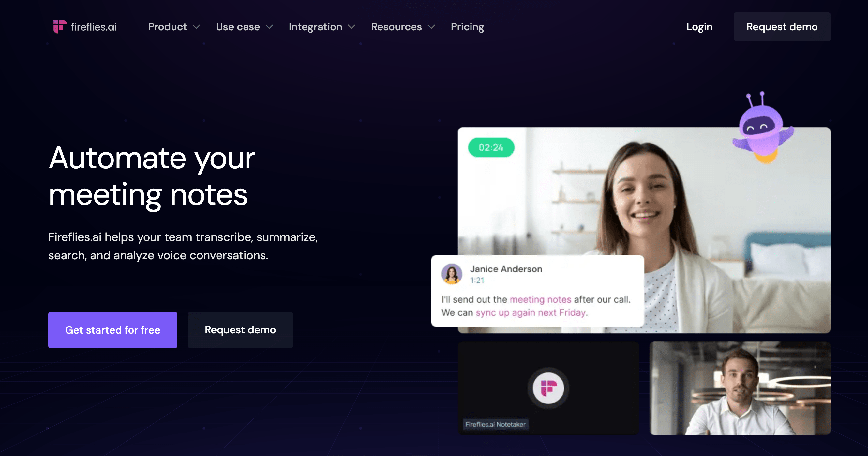The image size is (868, 456).
Task: Expand the Use case chevron
Action: point(269,27)
